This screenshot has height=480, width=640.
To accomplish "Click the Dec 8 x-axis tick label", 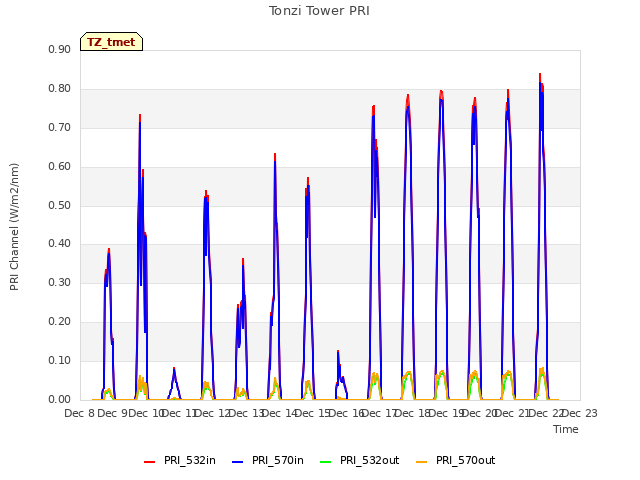I will tap(80, 413).
